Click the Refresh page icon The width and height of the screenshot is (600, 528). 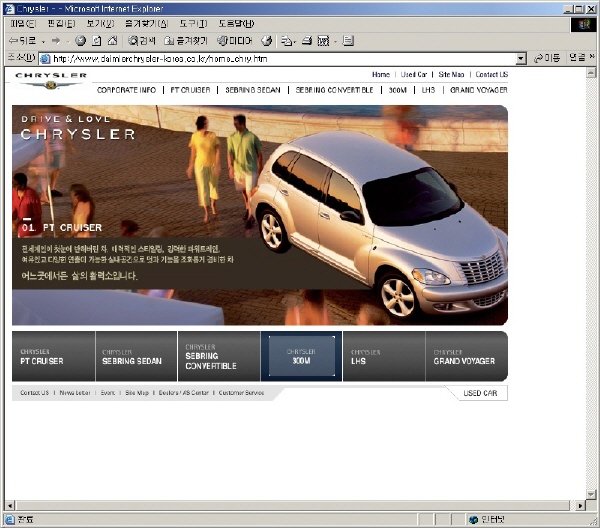tap(96, 41)
